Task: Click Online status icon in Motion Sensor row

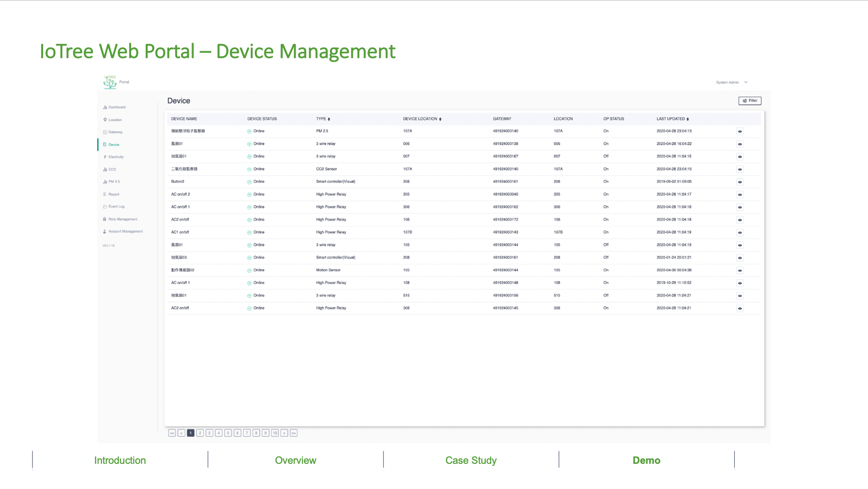Action: pos(249,270)
